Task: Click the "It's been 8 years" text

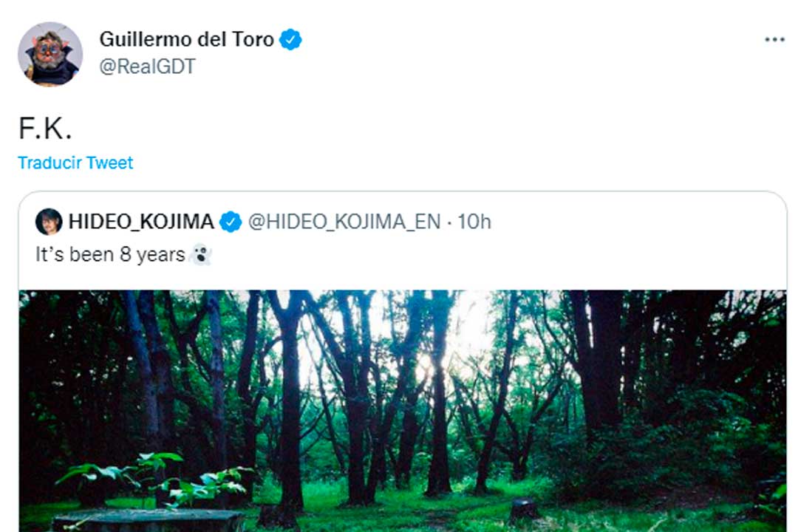Action: coord(109,255)
